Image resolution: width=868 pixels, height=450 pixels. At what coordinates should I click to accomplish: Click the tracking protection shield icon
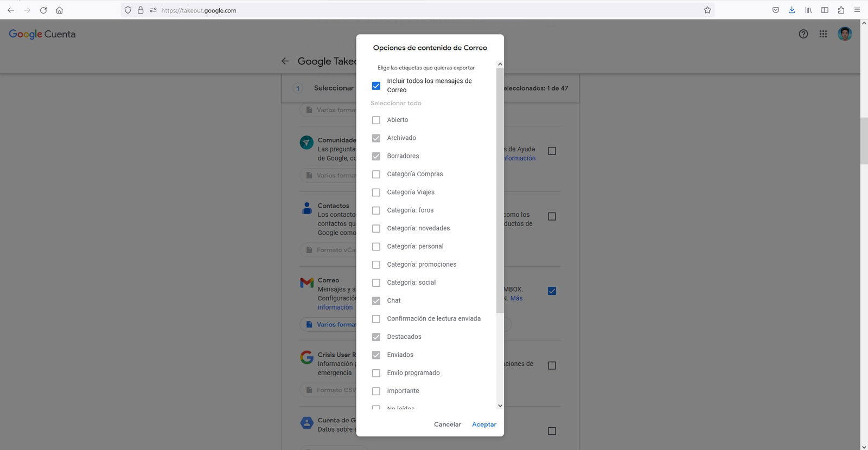click(x=128, y=10)
